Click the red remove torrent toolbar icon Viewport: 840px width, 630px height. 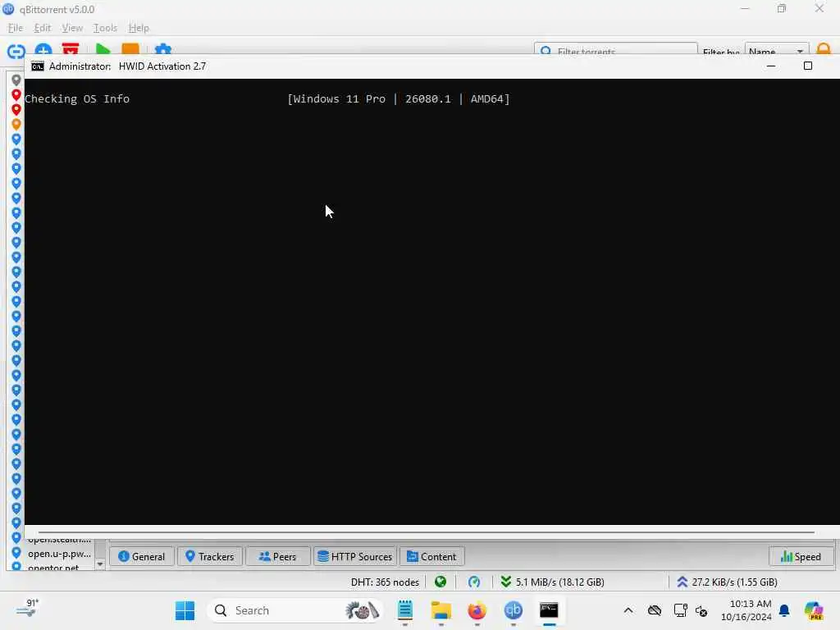[71, 48]
